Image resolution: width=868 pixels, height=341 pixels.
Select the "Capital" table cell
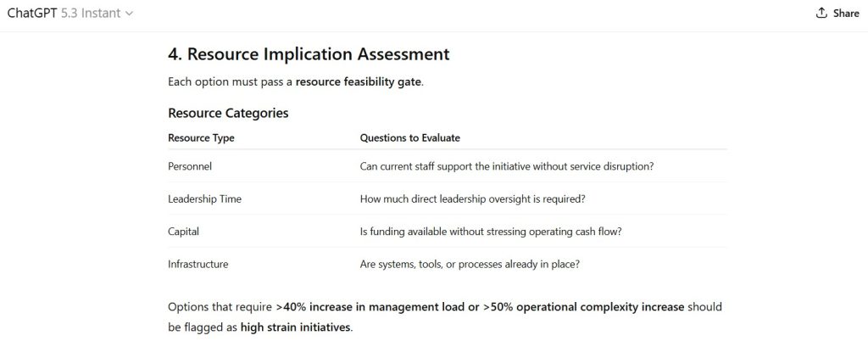183,231
